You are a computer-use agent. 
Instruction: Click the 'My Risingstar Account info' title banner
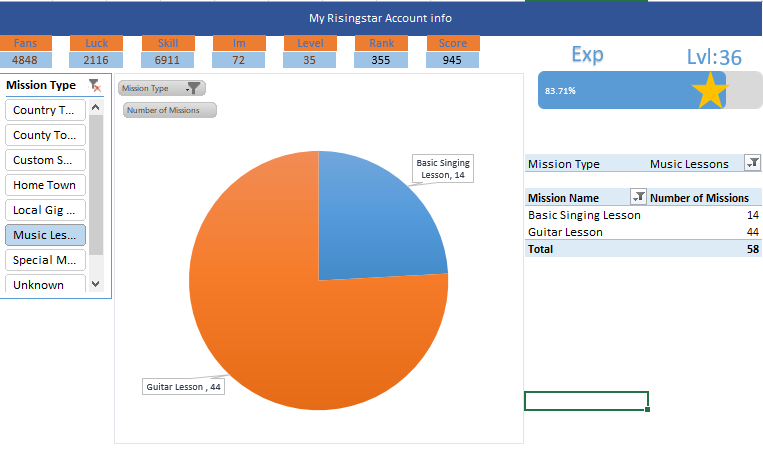coord(381,18)
